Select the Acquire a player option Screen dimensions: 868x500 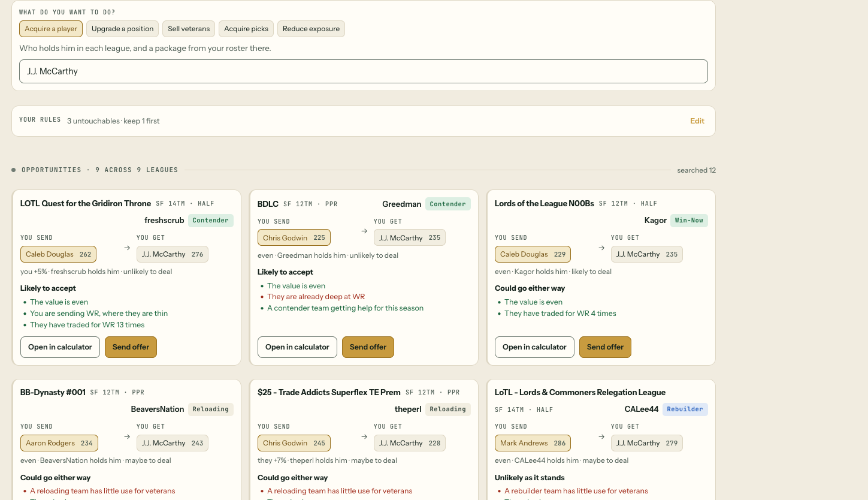[51, 29]
